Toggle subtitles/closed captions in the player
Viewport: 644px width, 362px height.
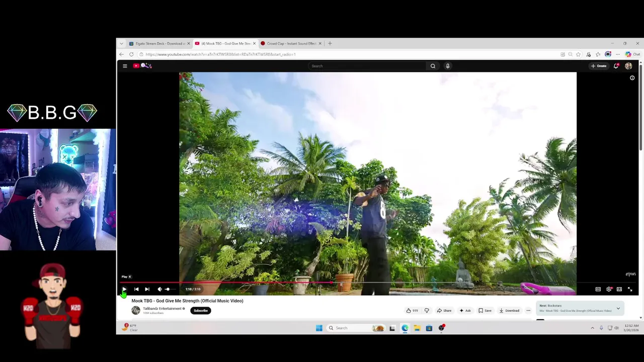pyautogui.click(x=598, y=289)
